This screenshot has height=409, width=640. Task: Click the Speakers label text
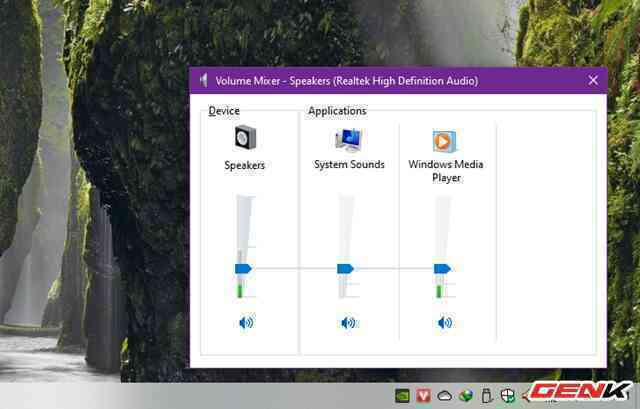(x=244, y=165)
